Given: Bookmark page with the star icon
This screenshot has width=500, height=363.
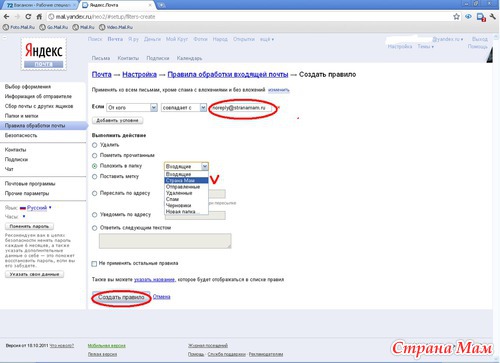Looking at the screenshot, I should click(456, 17).
